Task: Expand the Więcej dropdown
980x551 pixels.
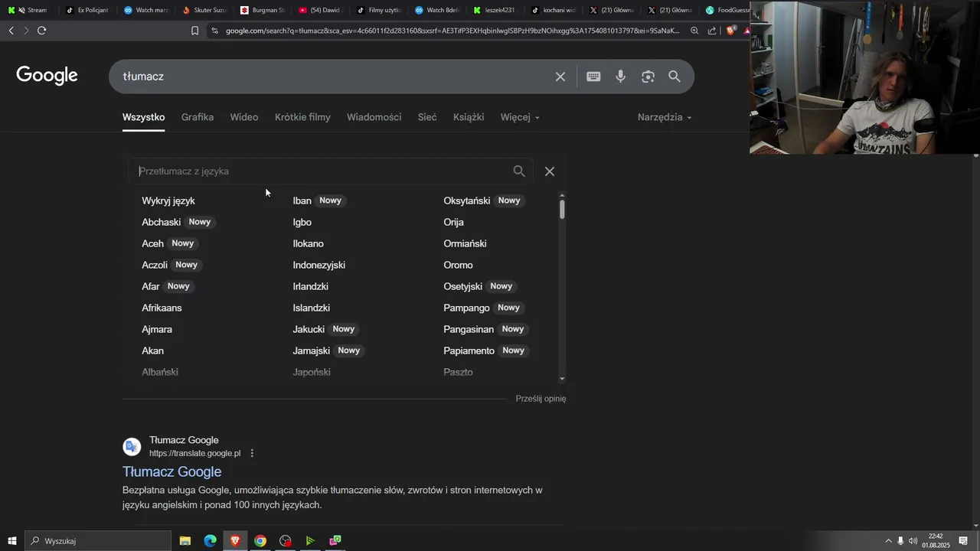Action: [x=520, y=117]
